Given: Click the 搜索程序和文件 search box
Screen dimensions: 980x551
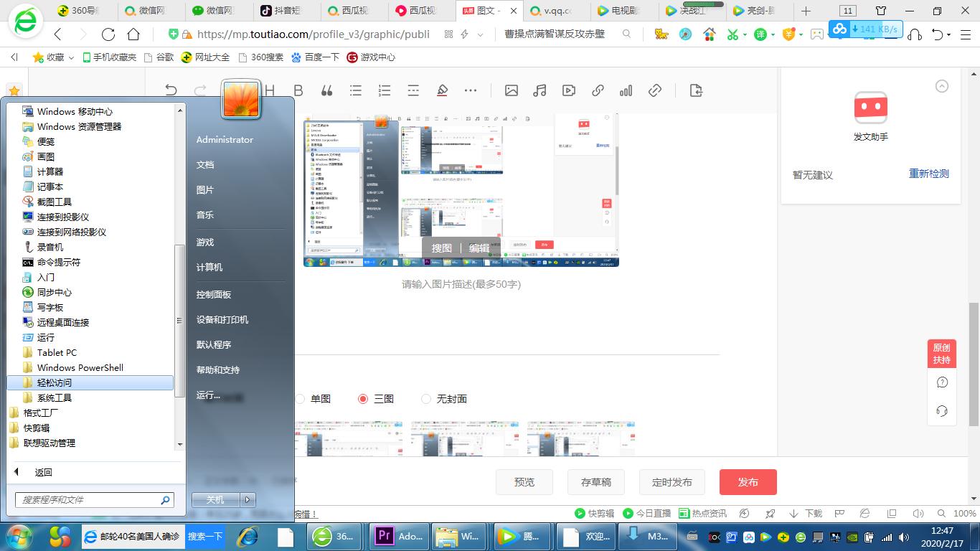Looking at the screenshot, I should 88,500.
